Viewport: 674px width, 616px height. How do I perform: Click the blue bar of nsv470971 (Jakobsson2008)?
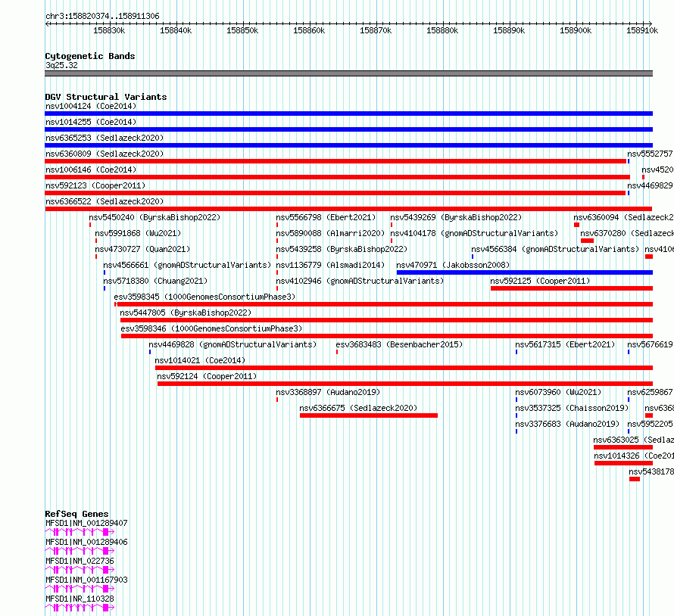(x=524, y=272)
